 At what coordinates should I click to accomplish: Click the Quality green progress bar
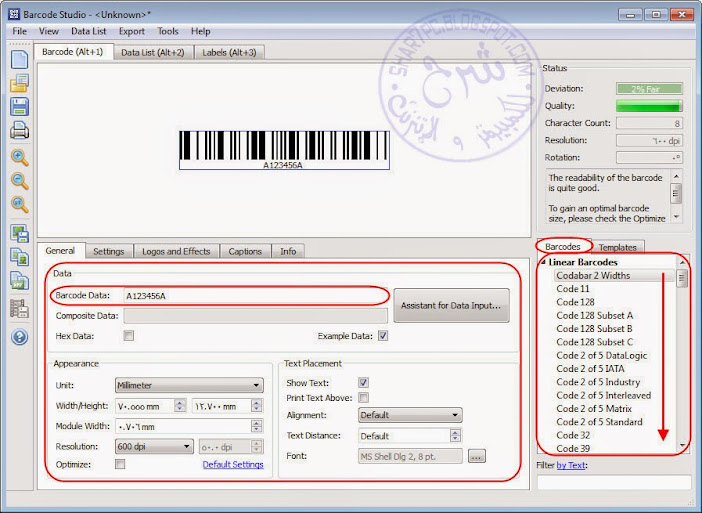point(649,106)
